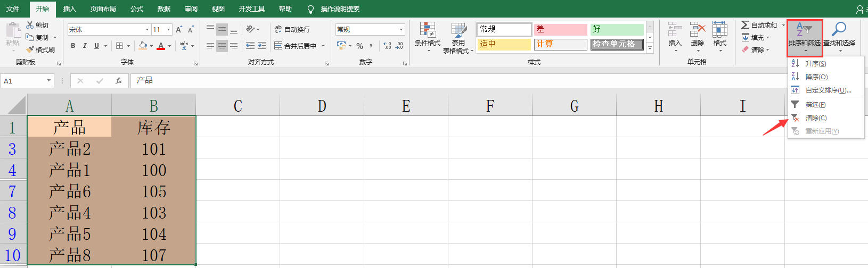This screenshot has width=868, height=268.
Task: Click the Sort and Filter (排序和筛选) button
Action: [x=805, y=38]
